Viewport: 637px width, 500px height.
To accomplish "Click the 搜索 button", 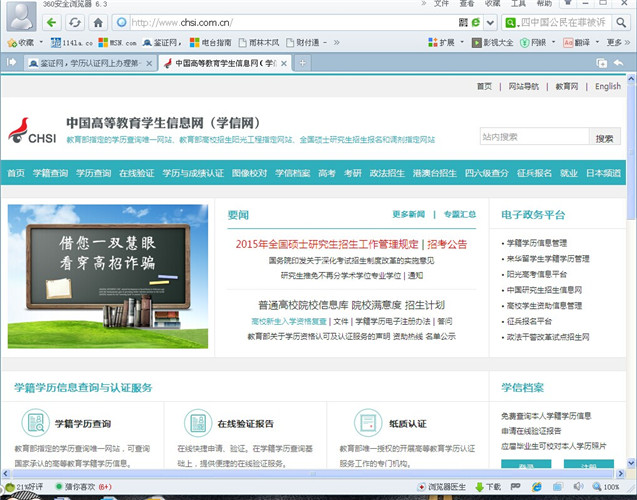I will 604,136.
